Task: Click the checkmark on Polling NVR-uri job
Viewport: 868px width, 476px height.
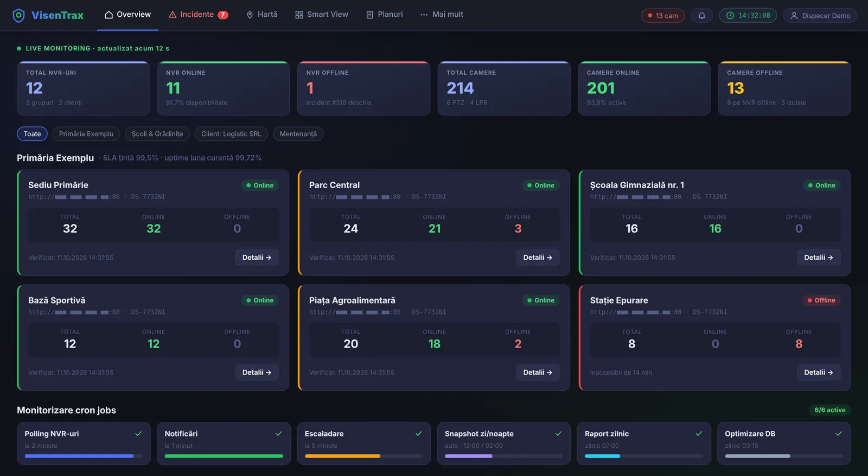Action: pyautogui.click(x=138, y=434)
